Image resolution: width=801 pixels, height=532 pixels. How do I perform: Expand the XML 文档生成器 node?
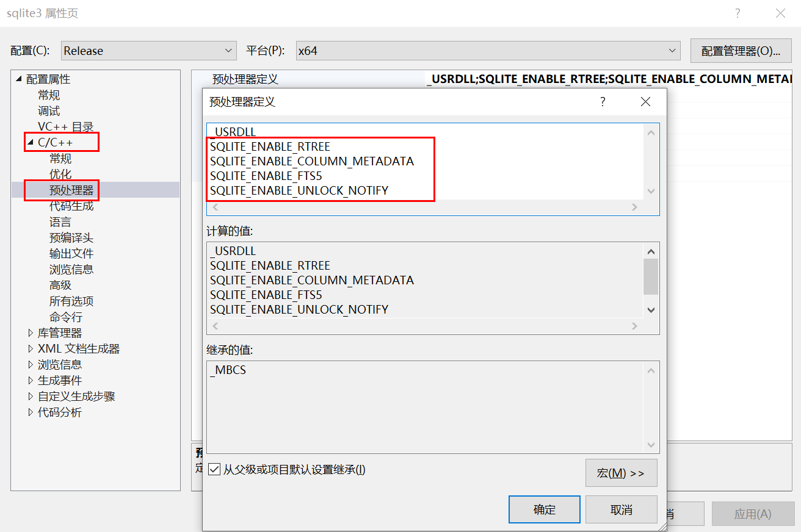click(30, 348)
